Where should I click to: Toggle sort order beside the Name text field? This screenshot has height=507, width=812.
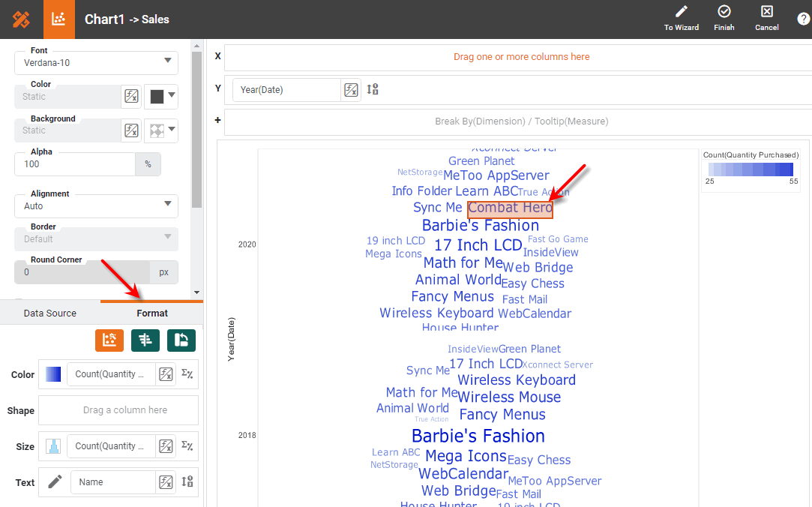click(x=187, y=481)
